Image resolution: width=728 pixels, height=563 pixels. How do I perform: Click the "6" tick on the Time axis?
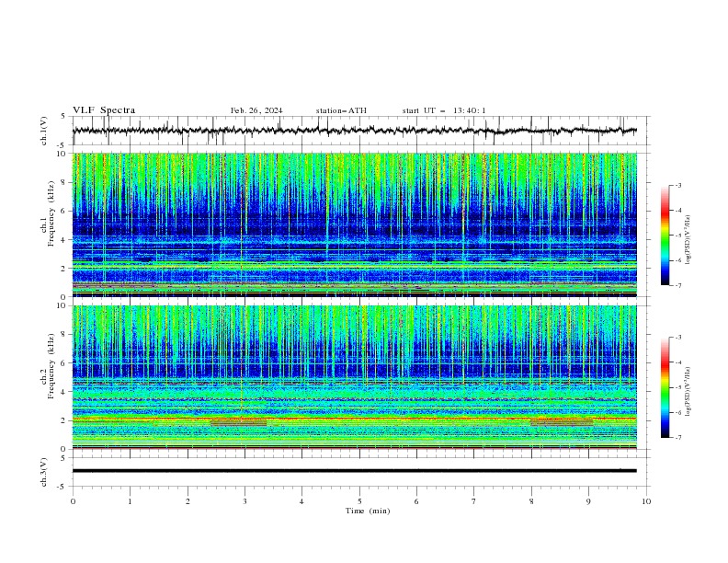416,501
